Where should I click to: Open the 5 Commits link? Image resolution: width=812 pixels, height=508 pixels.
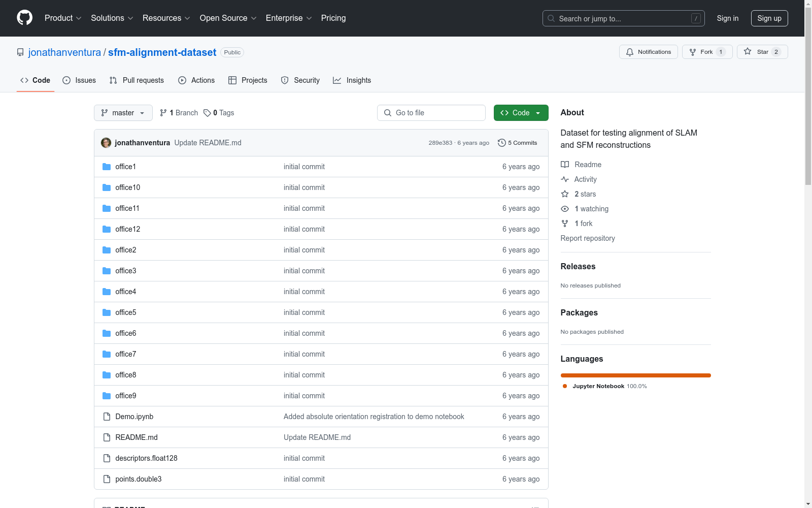click(518, 143)
